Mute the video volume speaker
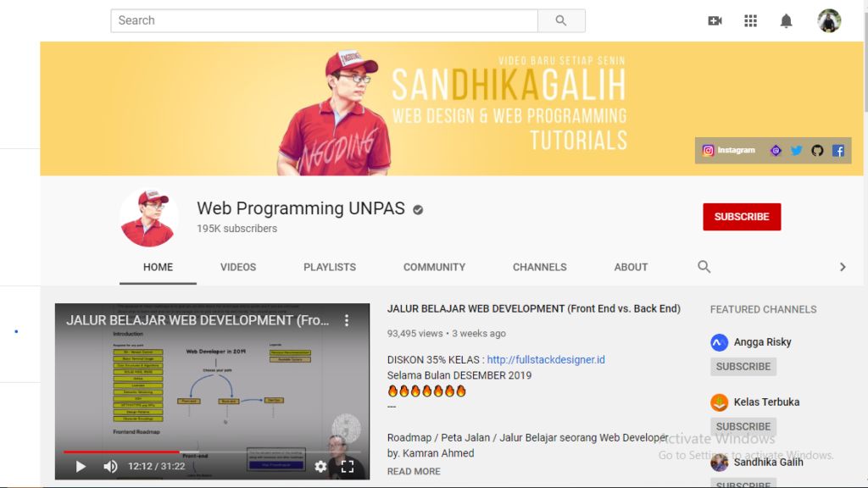 click(110, 467)
